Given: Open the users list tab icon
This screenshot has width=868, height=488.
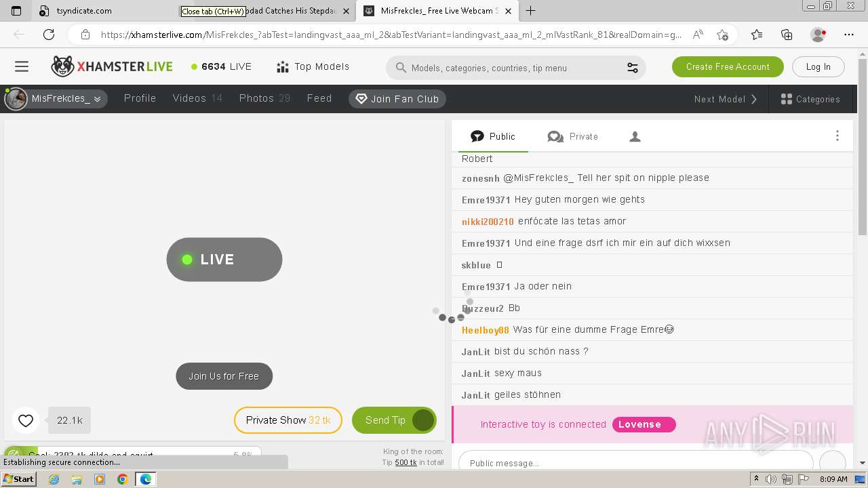Looking at the screenshot, I should (635, 137).
